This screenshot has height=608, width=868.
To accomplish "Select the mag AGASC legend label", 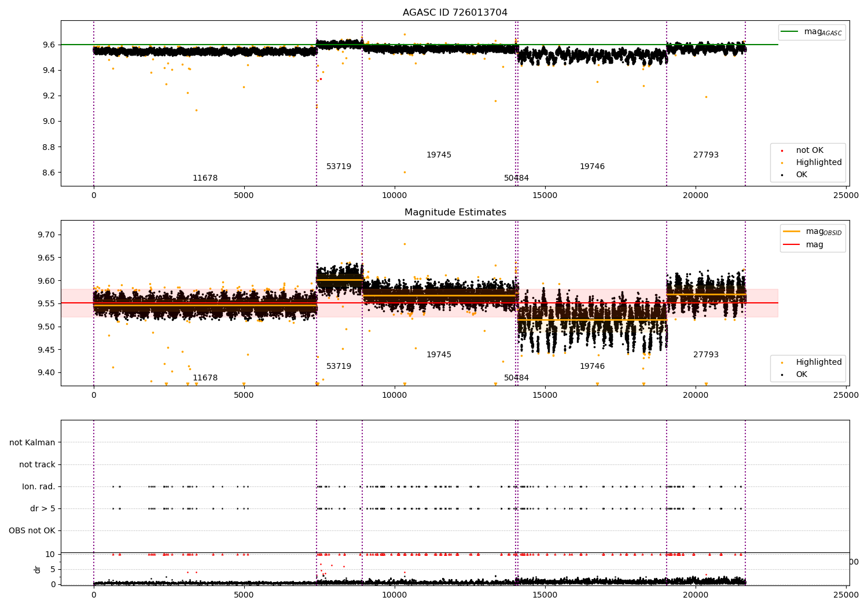I will (x=823, y=32).
